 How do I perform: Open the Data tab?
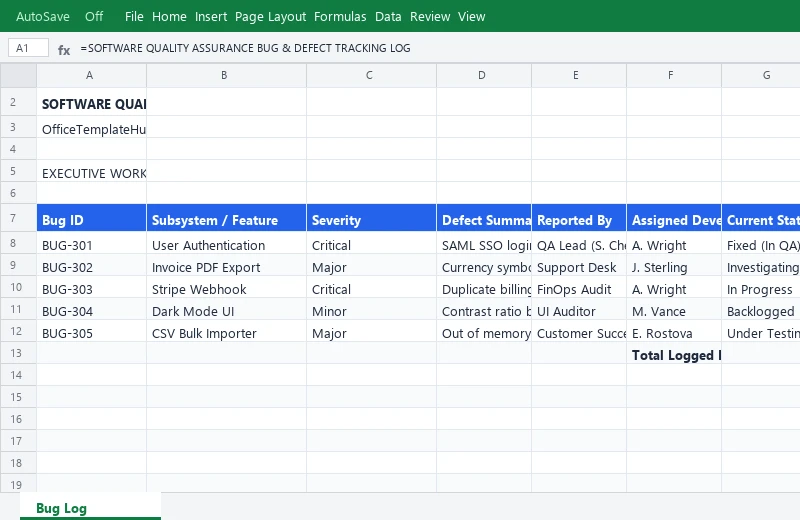tap(388, 16)
